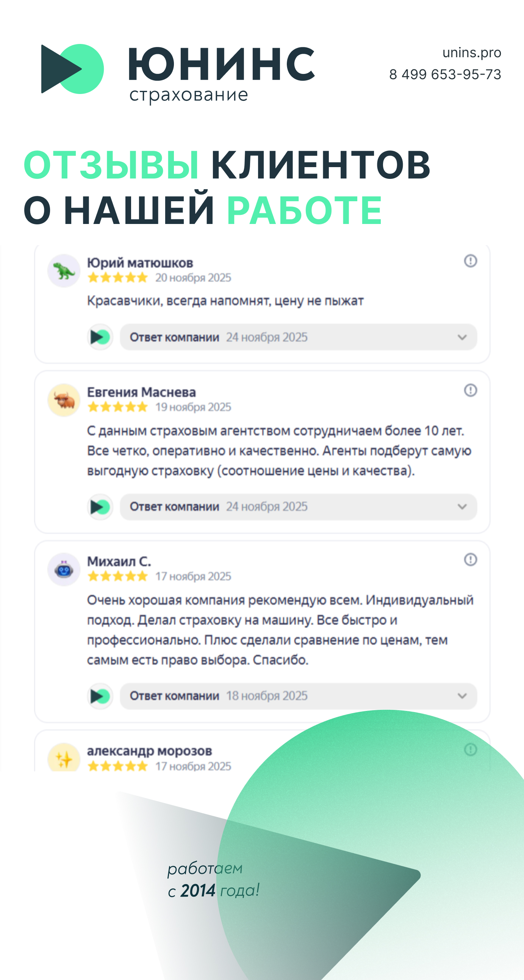Open александр морозов's sparkle avatar
Image resolution: width=524 pixels, height=980 pixels.
tap(64, 759)
